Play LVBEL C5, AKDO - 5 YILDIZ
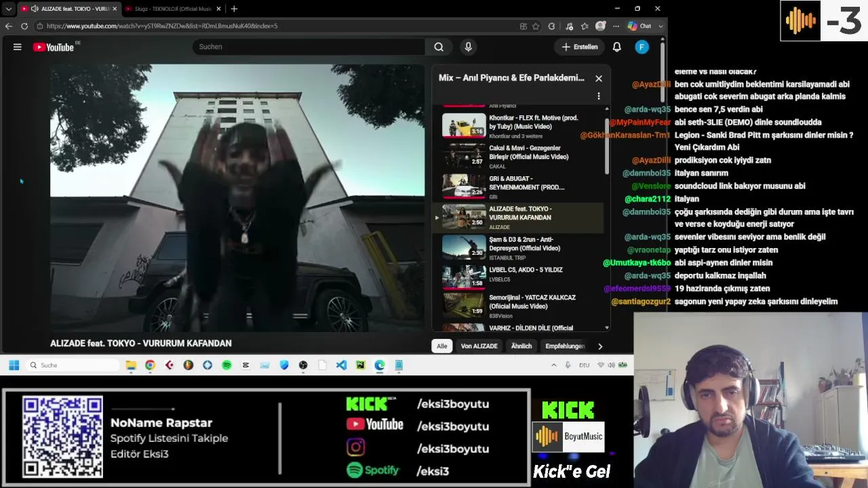The height and width of the screenshot is (488, 868). [x=520, y=278]
